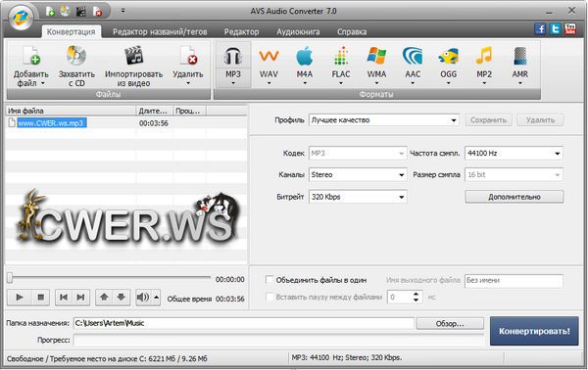588x370 pixels.
Task: Expand Размер сэмпла 16 bit dropdown
Action: (558, 175)
